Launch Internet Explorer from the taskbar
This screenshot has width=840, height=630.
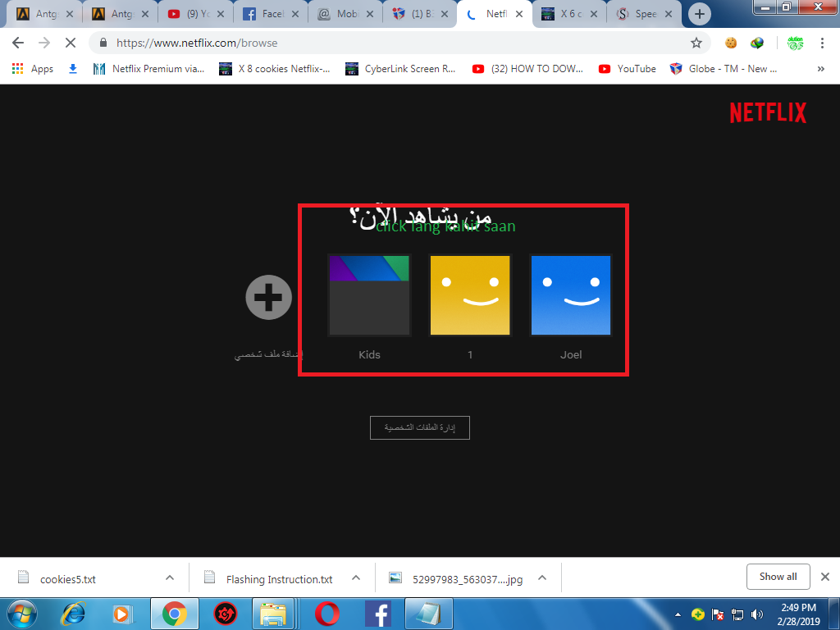73,614
